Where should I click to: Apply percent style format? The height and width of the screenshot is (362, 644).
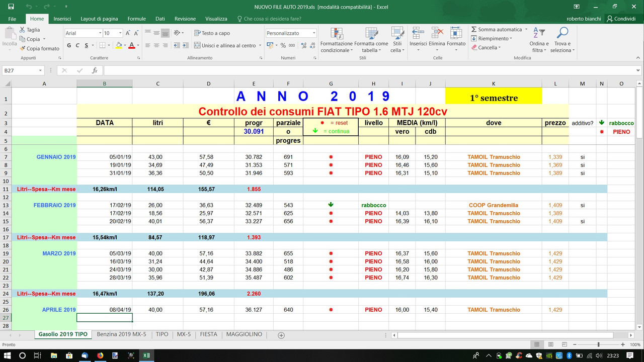click(x=283, y=45)
